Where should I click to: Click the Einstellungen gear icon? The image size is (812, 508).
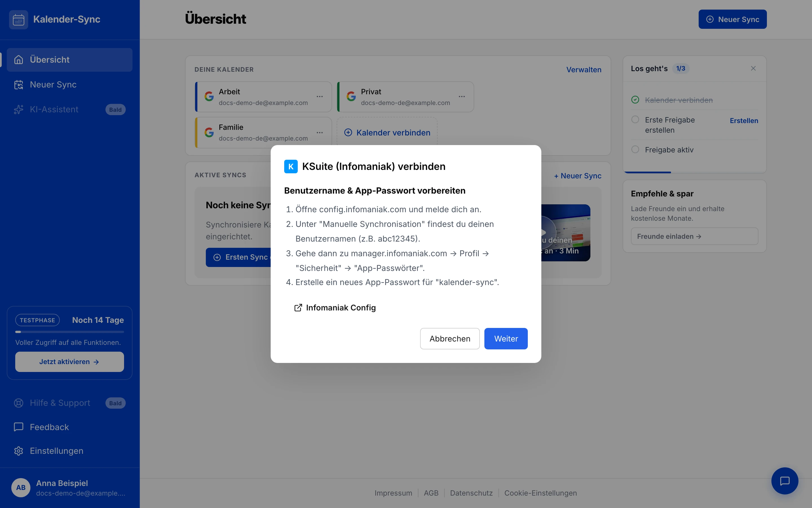click(x=18, y=451)
